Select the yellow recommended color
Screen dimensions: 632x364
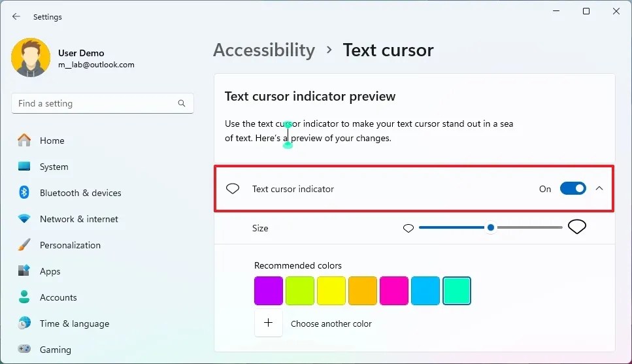coord(331,291)
